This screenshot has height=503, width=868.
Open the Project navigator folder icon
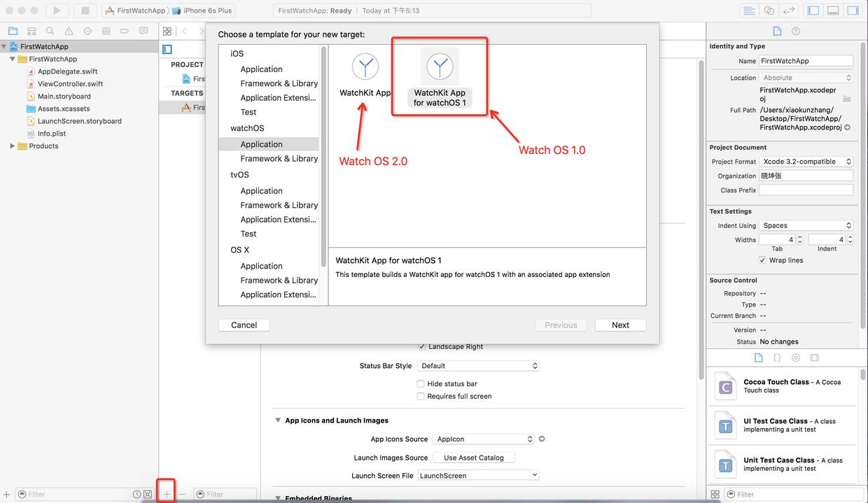tap(13, 31)
